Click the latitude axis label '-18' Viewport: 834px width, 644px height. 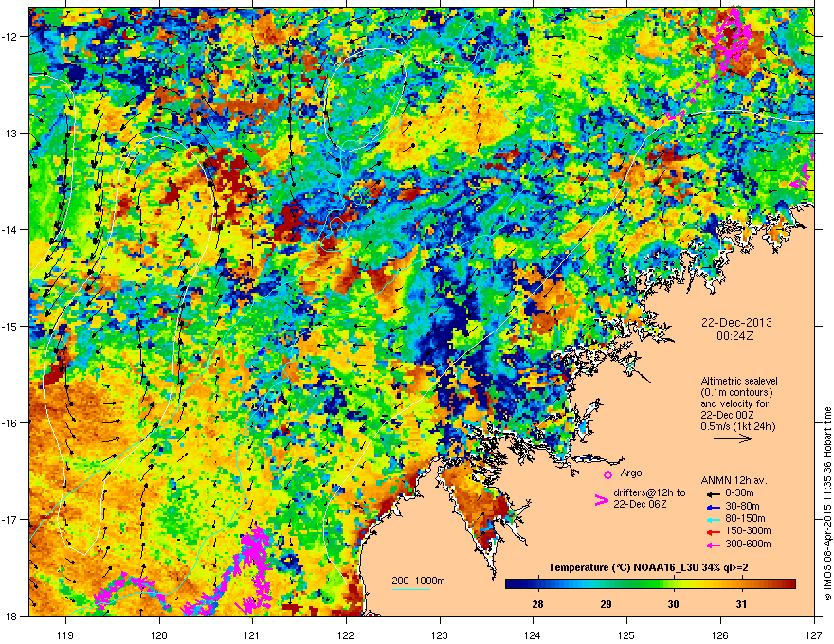pos(10,617)
